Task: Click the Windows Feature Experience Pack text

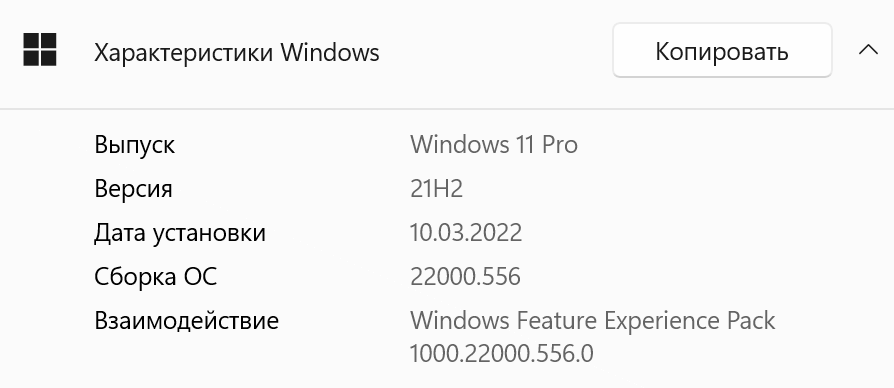Action: click(593, 321)
